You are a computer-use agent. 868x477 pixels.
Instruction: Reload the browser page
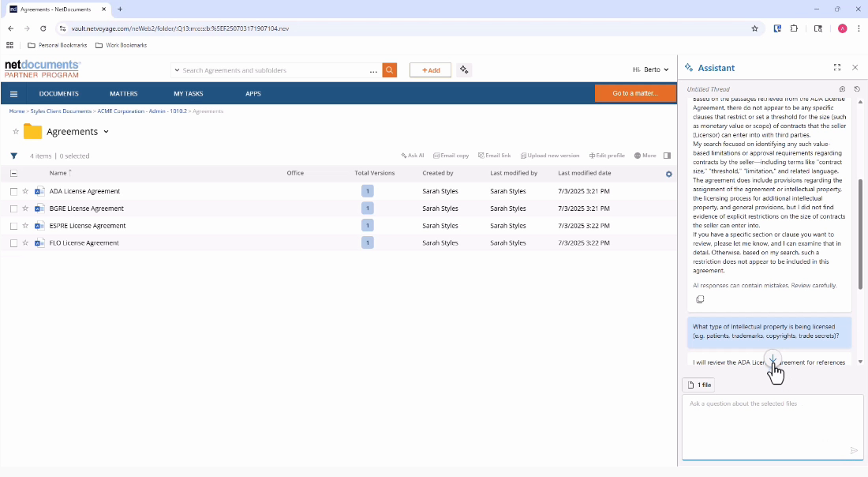[x=43, y=28]
